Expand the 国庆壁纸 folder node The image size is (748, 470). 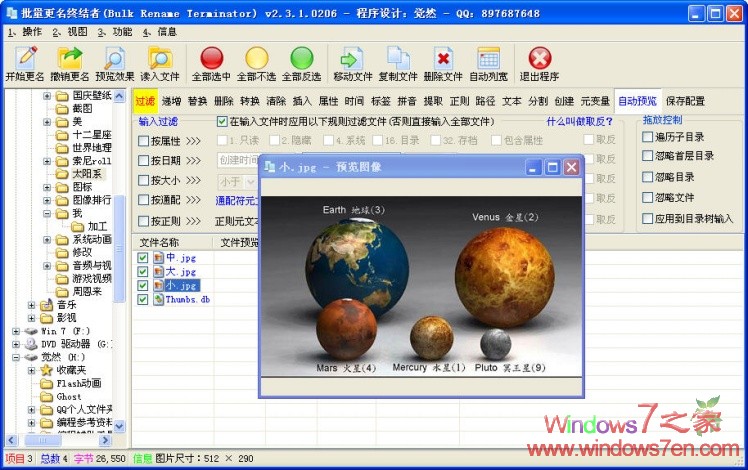click(47, 95)
